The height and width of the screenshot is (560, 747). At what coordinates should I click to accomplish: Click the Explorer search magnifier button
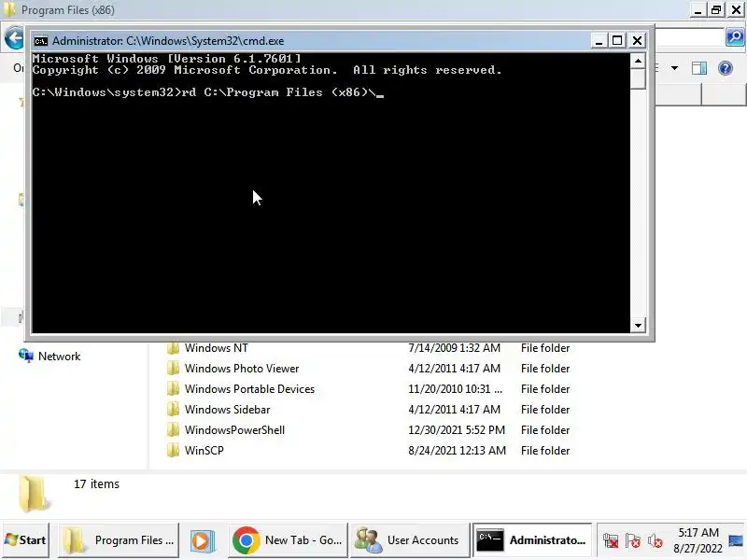735,37
